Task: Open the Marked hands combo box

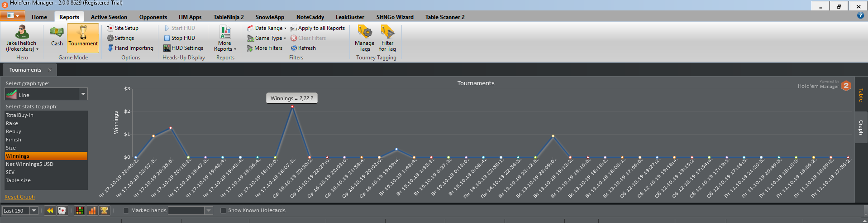Action: (190, 210)
